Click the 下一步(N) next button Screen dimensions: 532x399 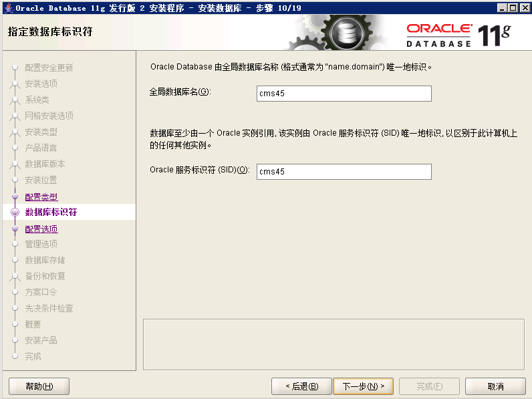coord(363,386)
